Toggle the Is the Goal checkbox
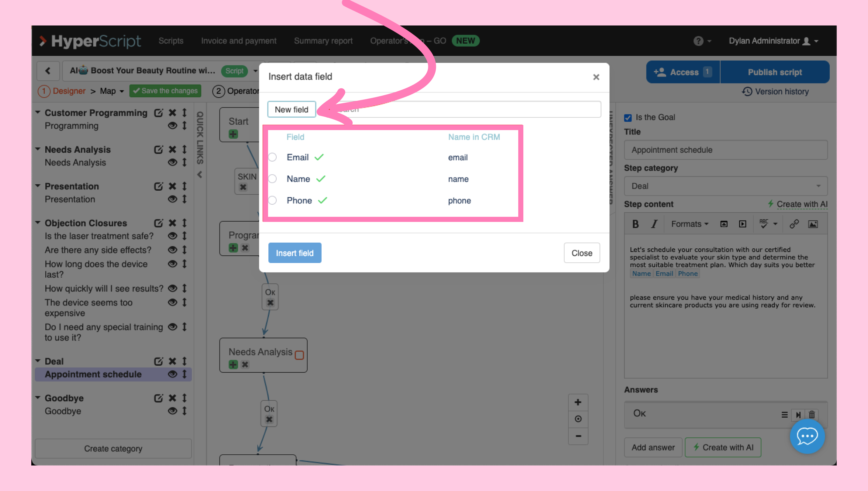Viewport: 868px width, 491px height. tap(628, 118)
